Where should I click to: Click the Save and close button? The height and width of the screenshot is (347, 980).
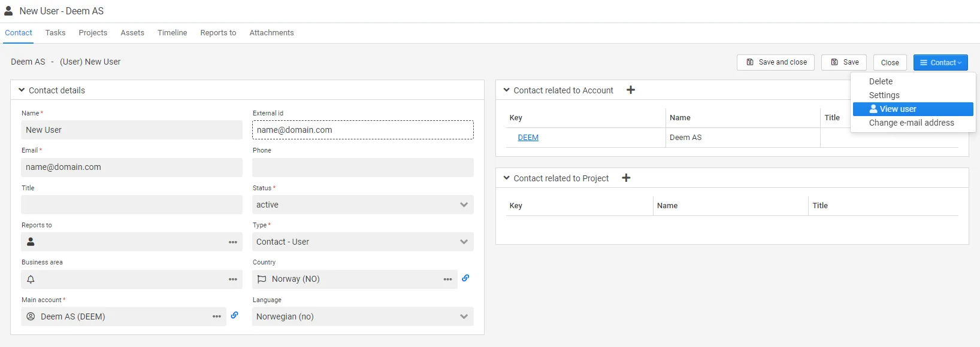[x=776, y=62]
